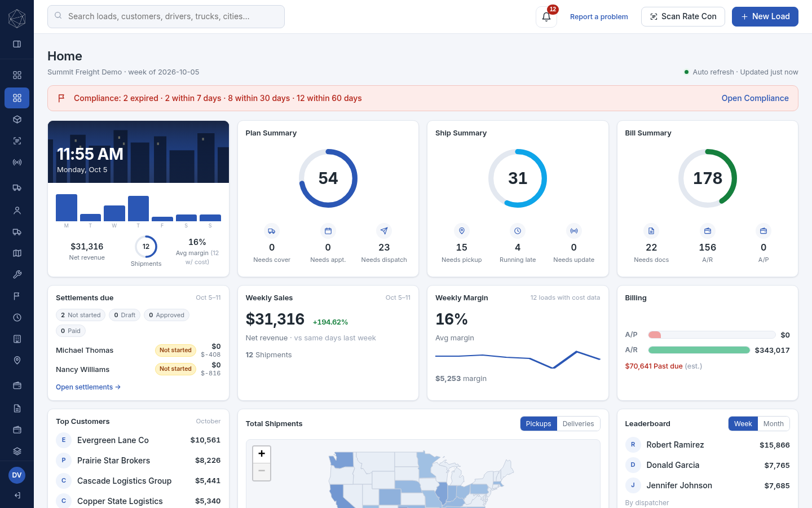Focus the search loads input field

pos(166,17)
